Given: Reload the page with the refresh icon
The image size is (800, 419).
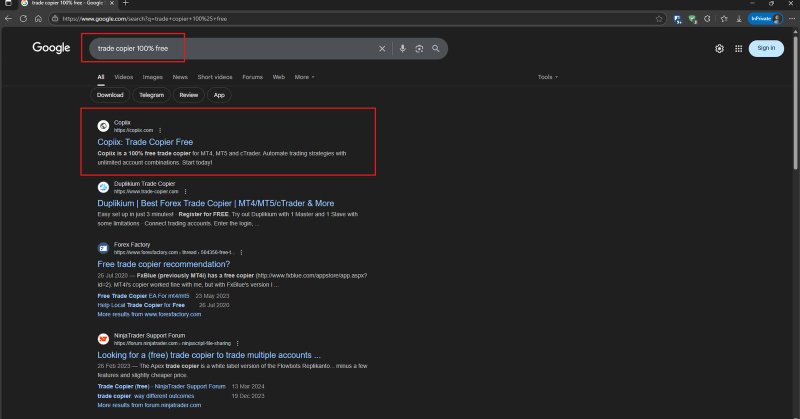Looking at the screenshot, I should [x=23, y=18].
